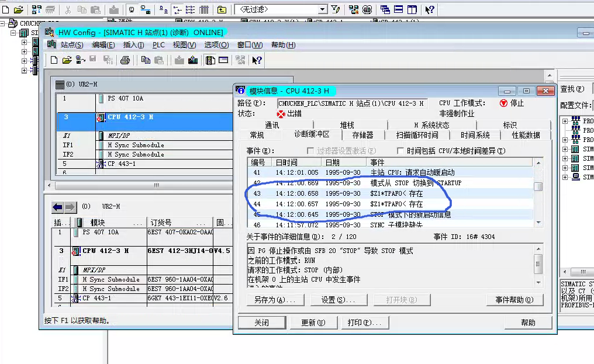Click Upload to PG in the HW Config toolbar
The height and width of the screenshot is (364, 594).
coord(193,60)
